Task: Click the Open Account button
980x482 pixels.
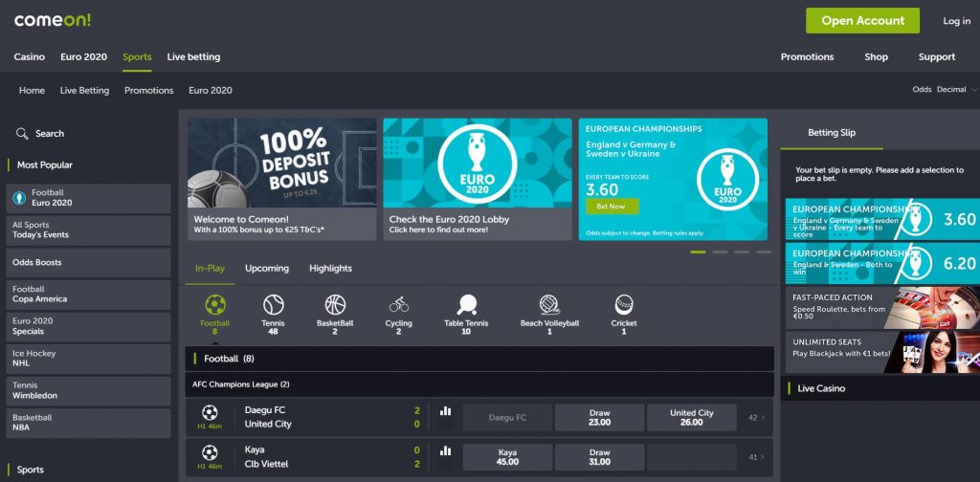Action: [x=862, y=21]
